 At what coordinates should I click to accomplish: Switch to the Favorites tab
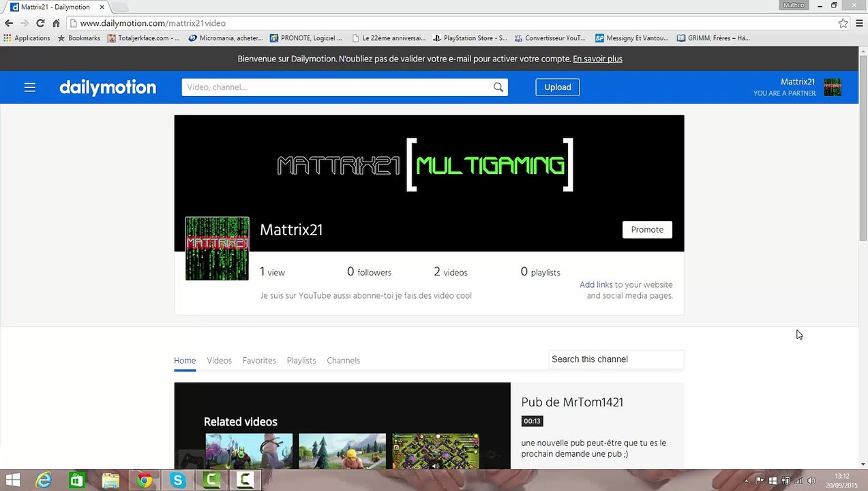tap(259, 361)
